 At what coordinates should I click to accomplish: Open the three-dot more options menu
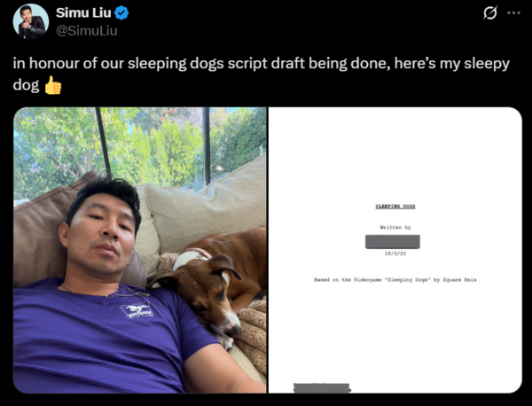(513, 13)
